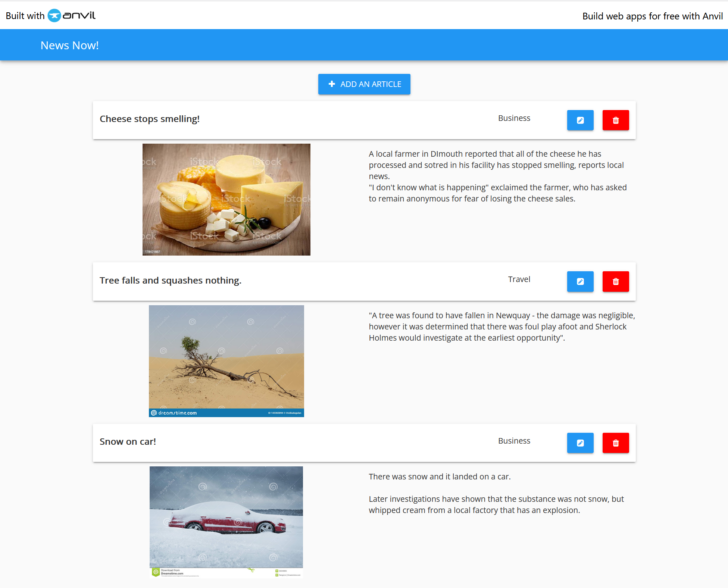Click the "News Now!" title bar
Screen dimensions: 728x588
coord(70,45)
